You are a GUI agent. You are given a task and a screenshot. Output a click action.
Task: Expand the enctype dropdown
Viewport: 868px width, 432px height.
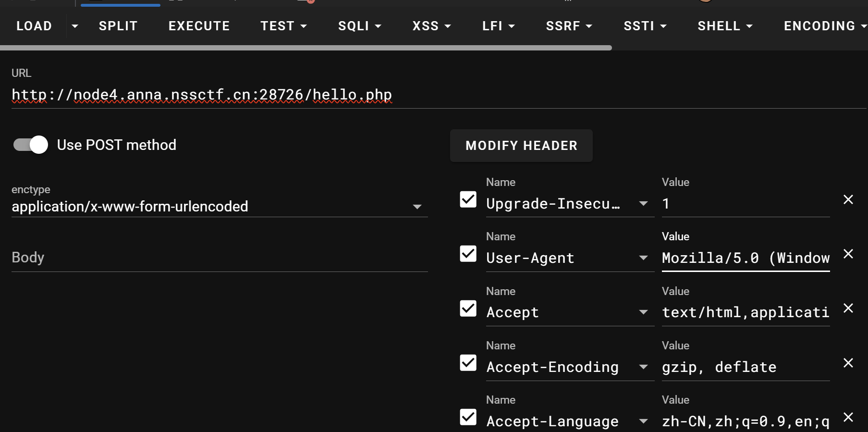tap(416, 207)
